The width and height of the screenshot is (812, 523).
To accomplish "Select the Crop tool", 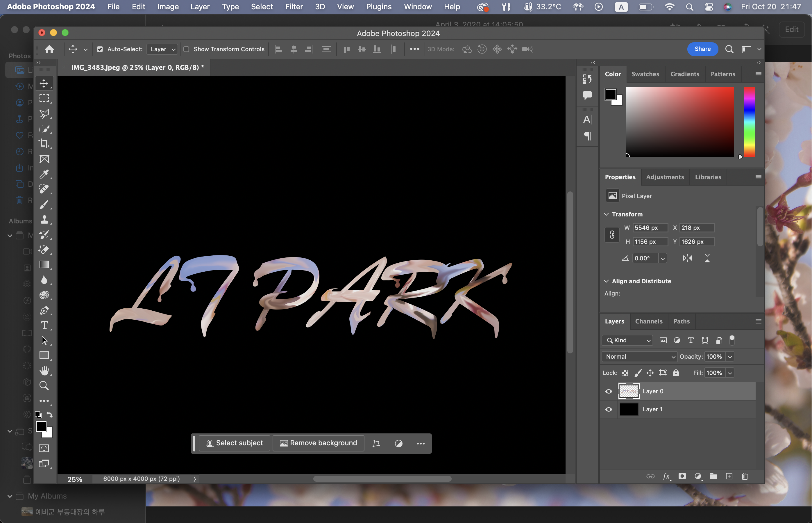I will tap(44, 144).
